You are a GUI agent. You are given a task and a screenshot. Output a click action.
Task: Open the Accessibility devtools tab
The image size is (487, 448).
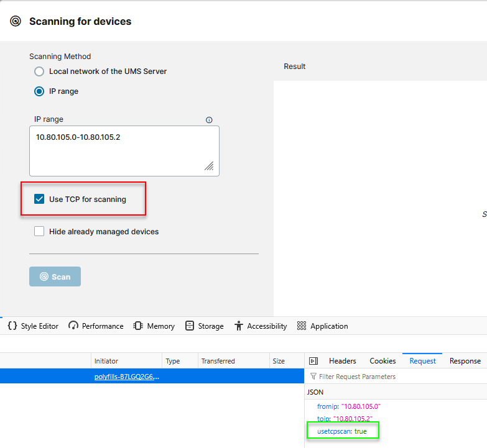(x=261, y=326)
